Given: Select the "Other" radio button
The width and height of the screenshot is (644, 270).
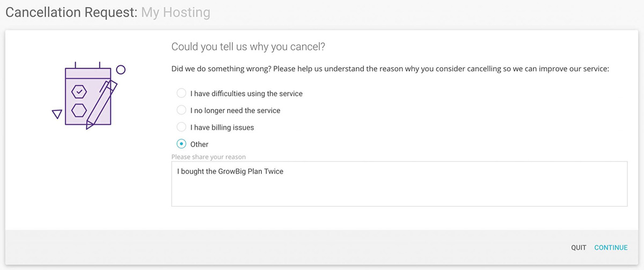Looking at the screenshot, I should [181, 144].
